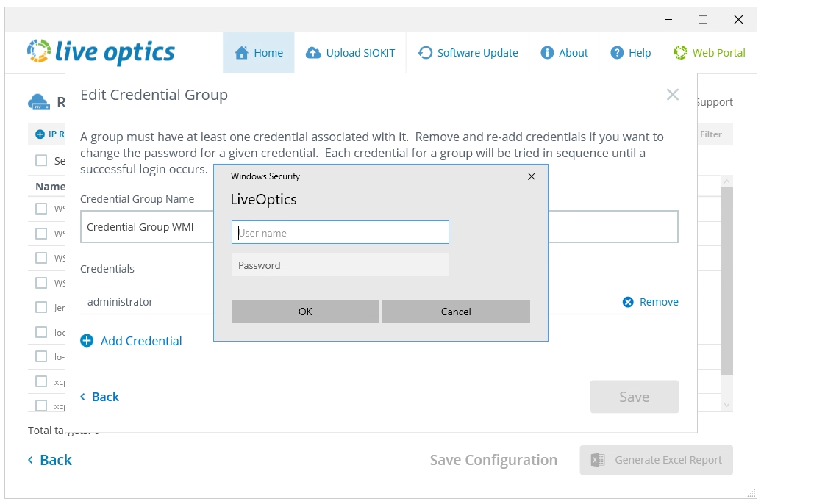
Task: Go Back in the Edit Credential Group dialog
Action: (x=100, y=397)
